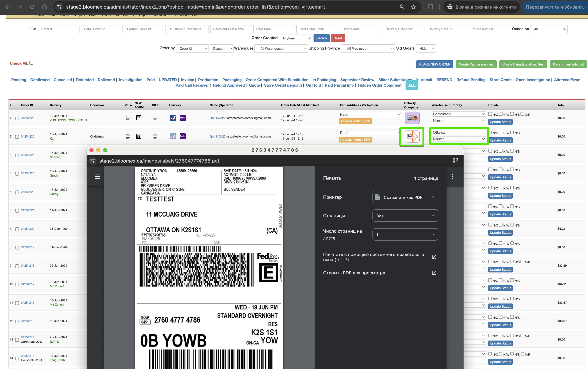The height and width of the screenshot is (369, 588).
Task: Click the FedEx delivery company icon for order 04254225
Action: (412, 136)
